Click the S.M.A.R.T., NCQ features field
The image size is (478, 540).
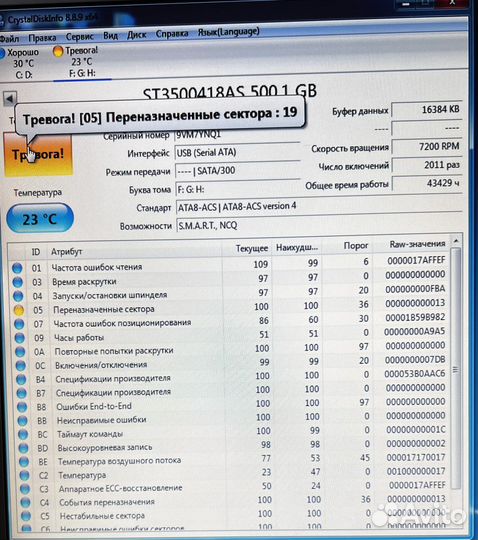[x=319, y=226]
